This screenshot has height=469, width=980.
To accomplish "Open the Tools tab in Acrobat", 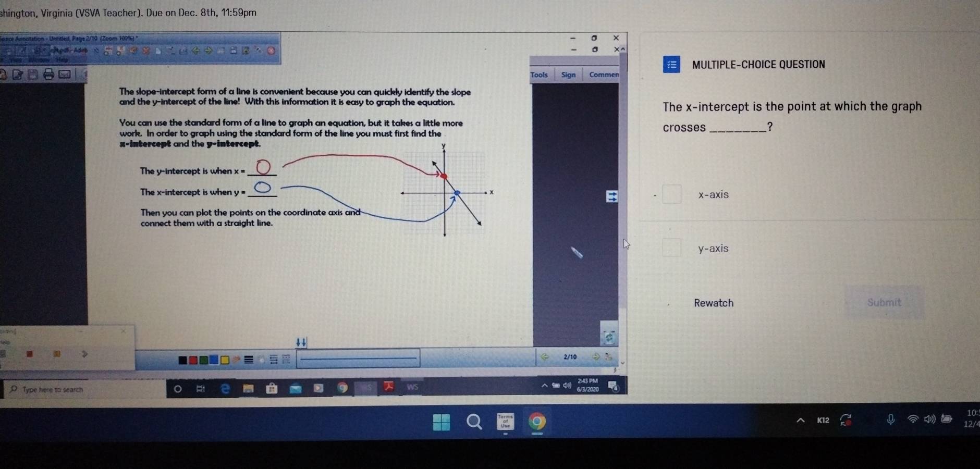I will 539,75.
